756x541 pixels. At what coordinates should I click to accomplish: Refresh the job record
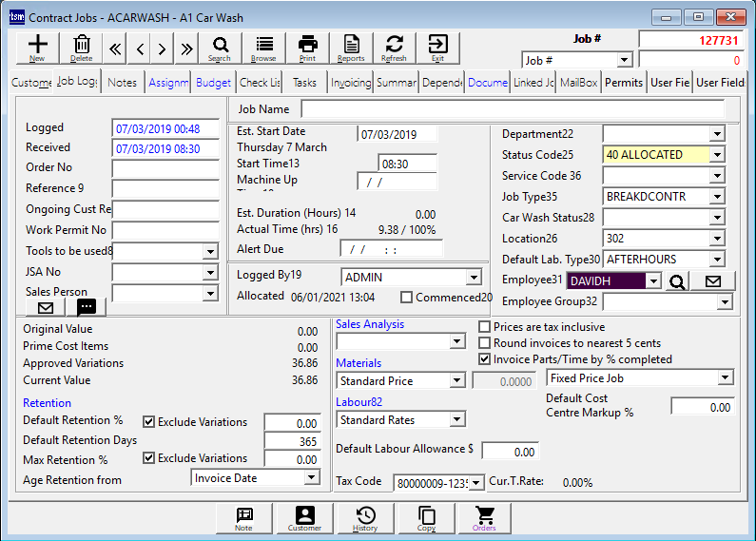394,47
